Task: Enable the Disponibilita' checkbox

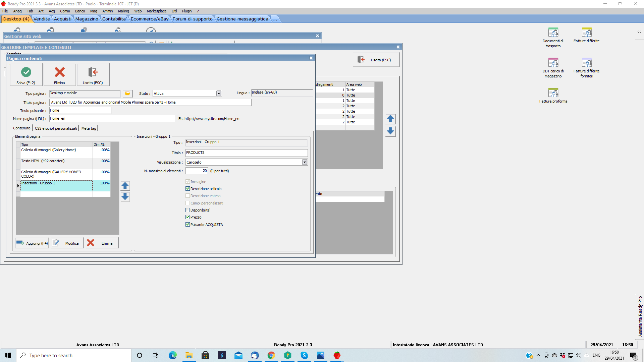Action: 188,210
